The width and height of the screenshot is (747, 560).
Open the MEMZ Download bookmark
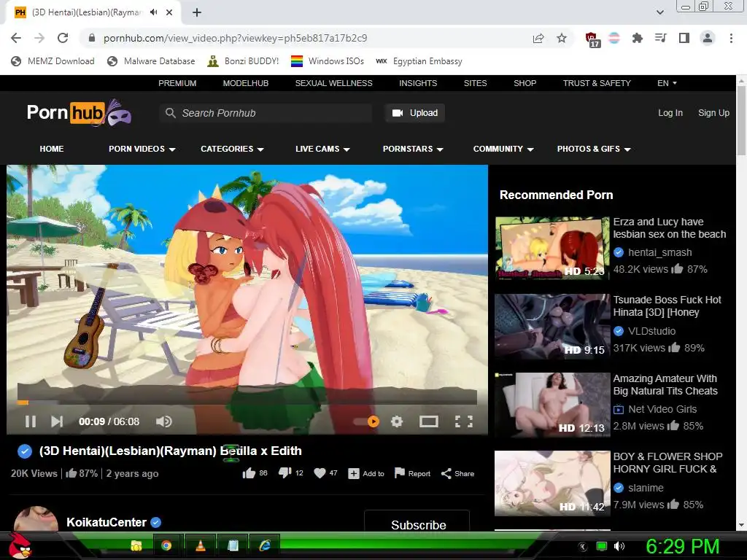click(x=53, y=61)
